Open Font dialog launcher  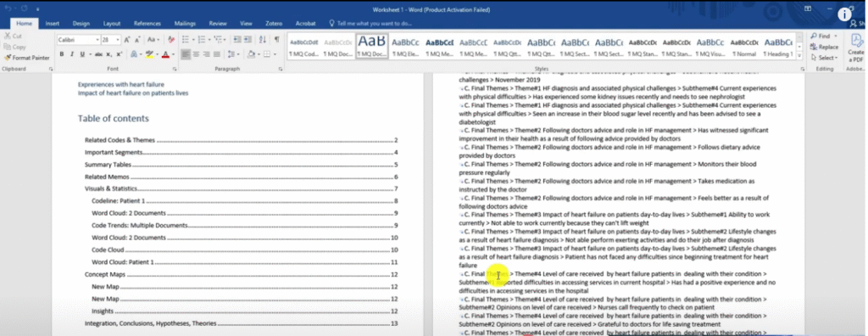click(175, 69)
